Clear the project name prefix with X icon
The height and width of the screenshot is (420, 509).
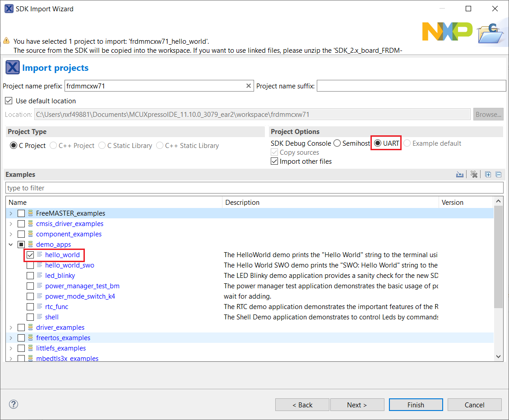(248, 86)
